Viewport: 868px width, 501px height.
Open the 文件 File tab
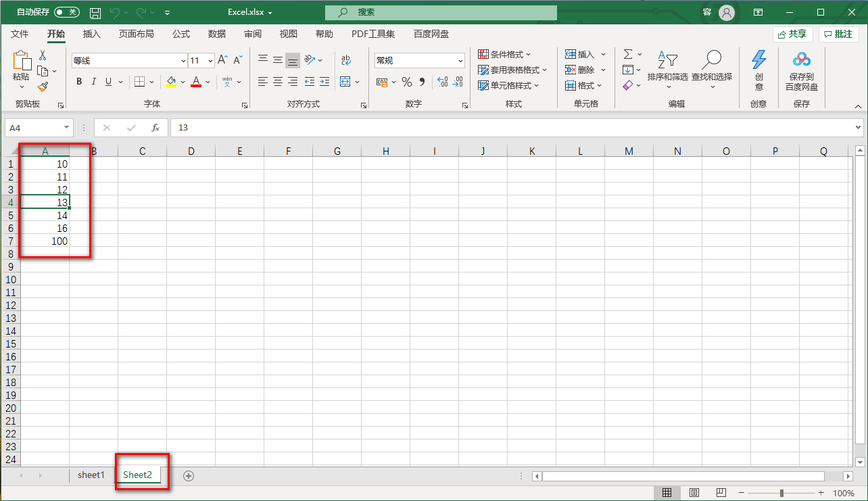click(x=20, y=34)
